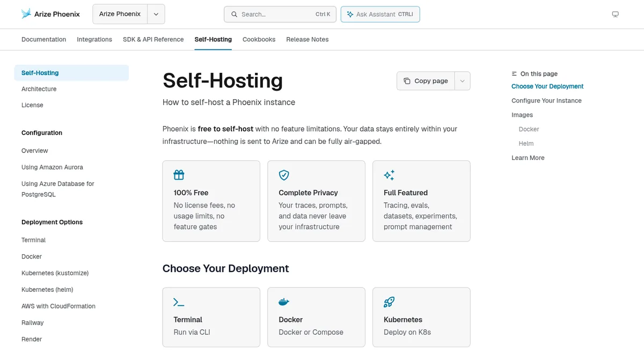Click the Docker whale icon
Viewport: 644px width, 353px height.
[284, 302]
